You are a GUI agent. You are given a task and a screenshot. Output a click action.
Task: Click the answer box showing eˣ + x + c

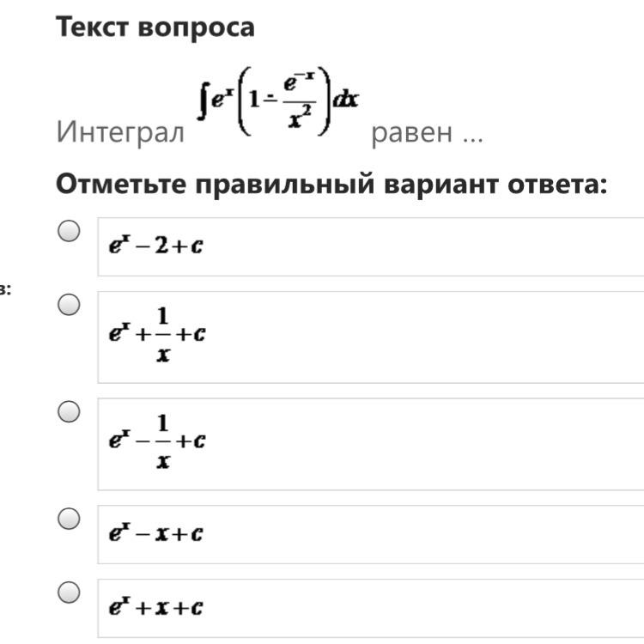[370, 608]
